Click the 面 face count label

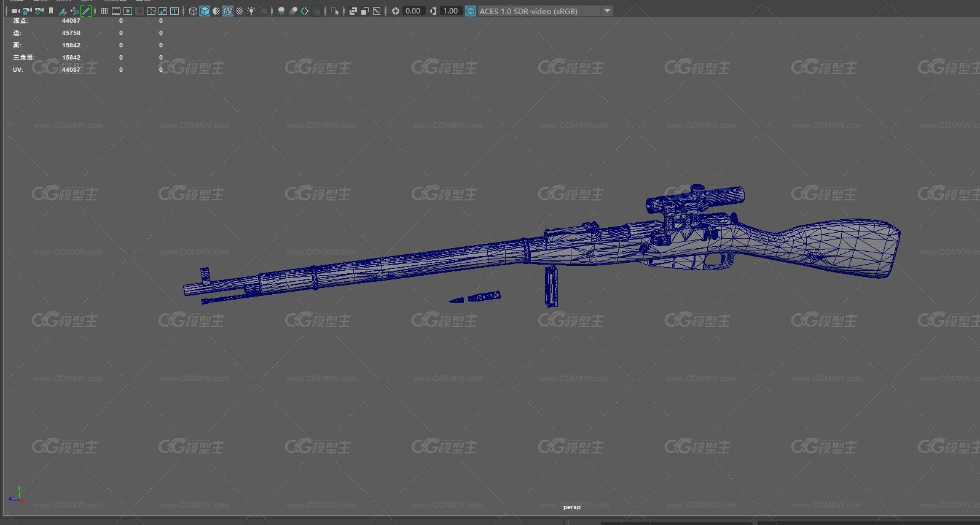pyautogui.click(x=17, y=45)
